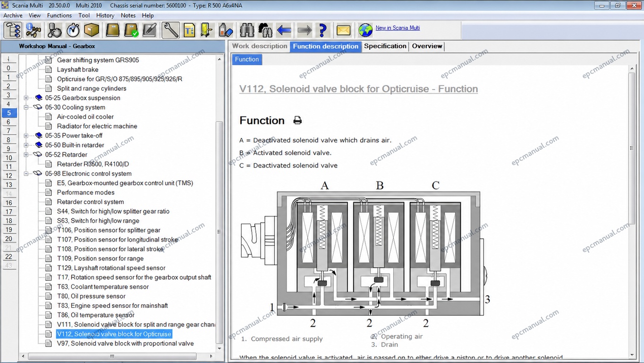Click the content pane scroll-down arrow
The height and width of the screenshot is (363, 644).
coord(632,355)
